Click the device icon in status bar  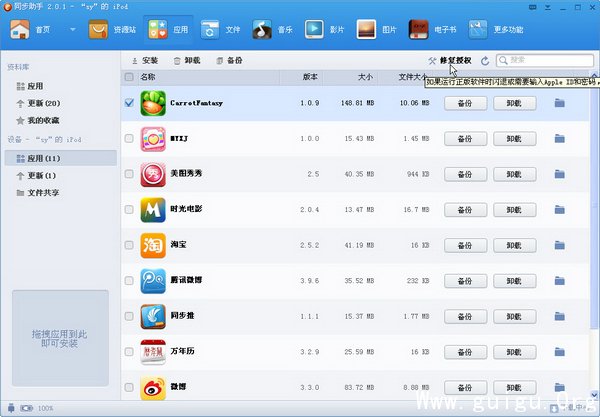tap(11, 408)
